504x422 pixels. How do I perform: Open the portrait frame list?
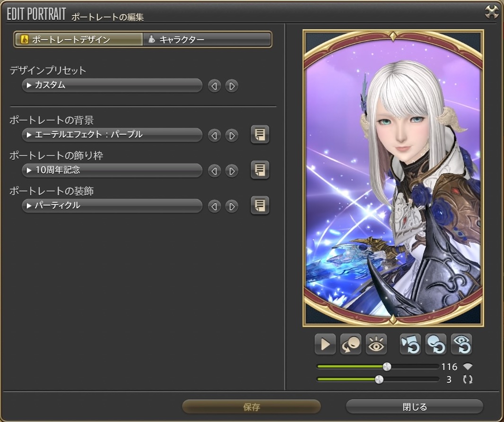[260, 170]
